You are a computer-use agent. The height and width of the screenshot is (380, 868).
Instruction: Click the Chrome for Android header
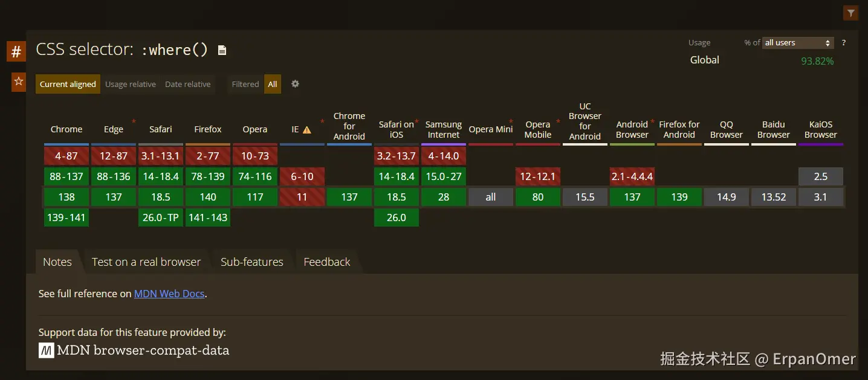[349, 126]
